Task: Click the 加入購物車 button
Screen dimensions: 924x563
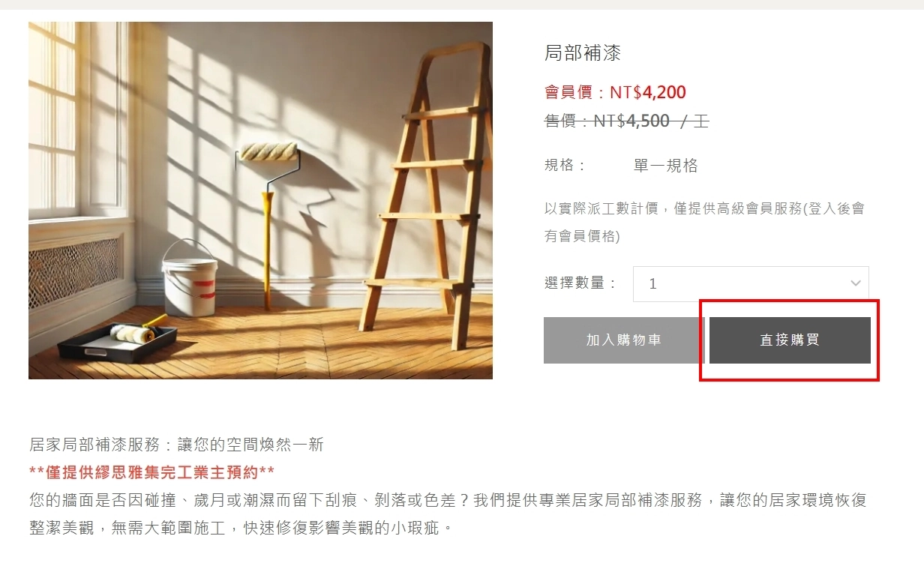Action: pyautogui.click(x=624, y=340)
